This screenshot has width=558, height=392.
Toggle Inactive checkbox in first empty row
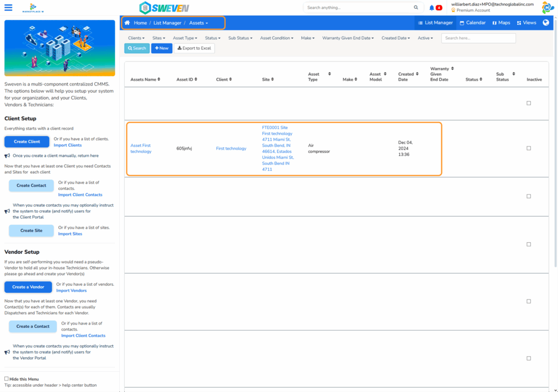[529, 103]
